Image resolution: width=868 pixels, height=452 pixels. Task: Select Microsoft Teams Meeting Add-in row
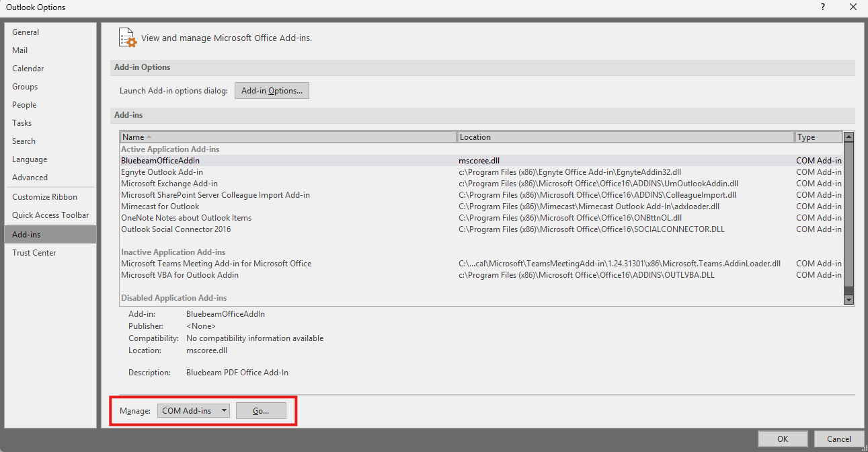[481, 264]
